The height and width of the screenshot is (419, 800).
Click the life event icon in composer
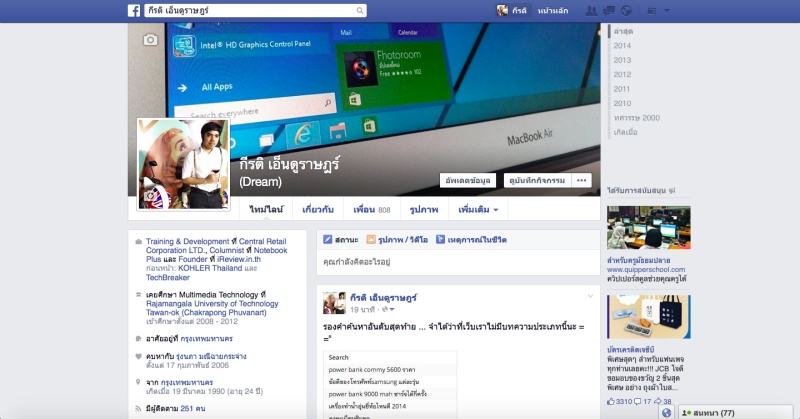coord(440,239)
